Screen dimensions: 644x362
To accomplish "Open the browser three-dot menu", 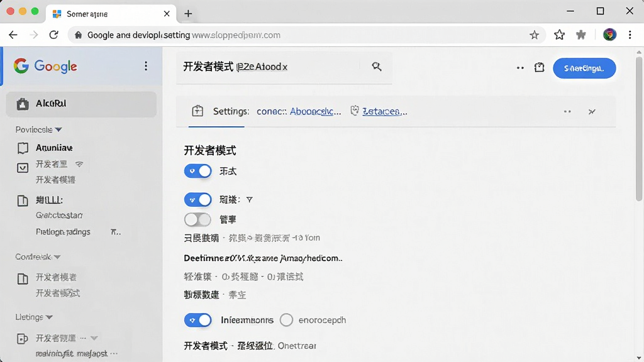I will [x=630, y=35].
